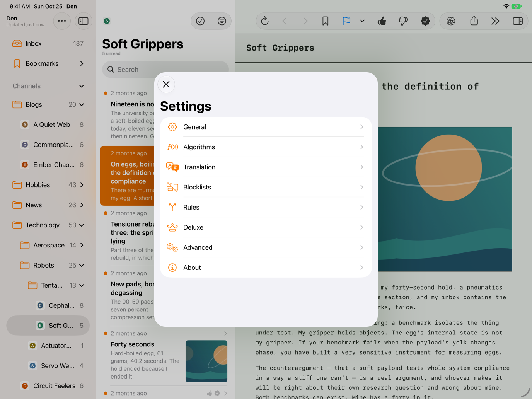Click the refresh article icon
532x399 pixels.
pyautogui.click(x=265, y=21)
